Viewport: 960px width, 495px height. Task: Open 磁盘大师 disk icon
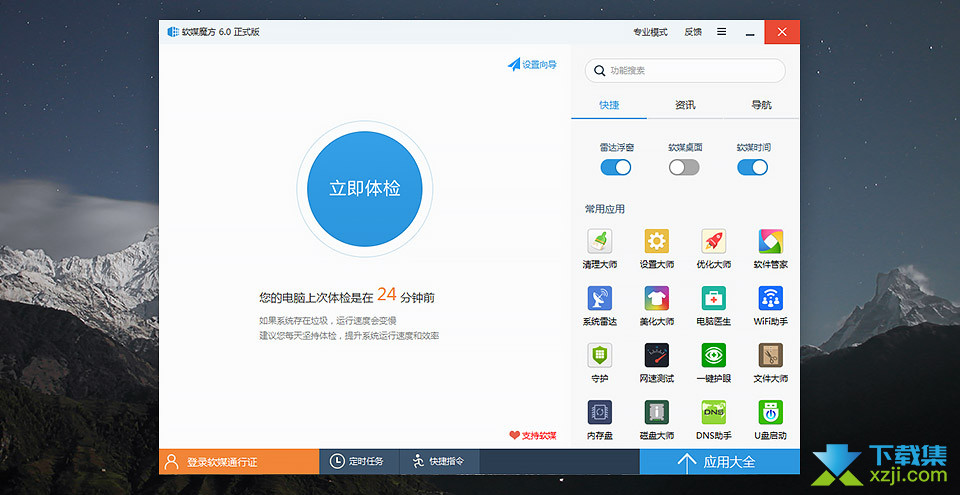tap(656, 412)
